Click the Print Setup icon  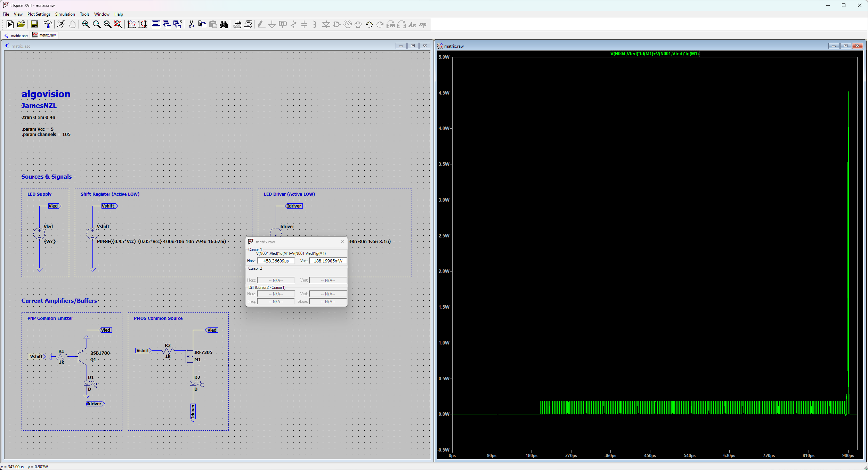click(237, 24)
